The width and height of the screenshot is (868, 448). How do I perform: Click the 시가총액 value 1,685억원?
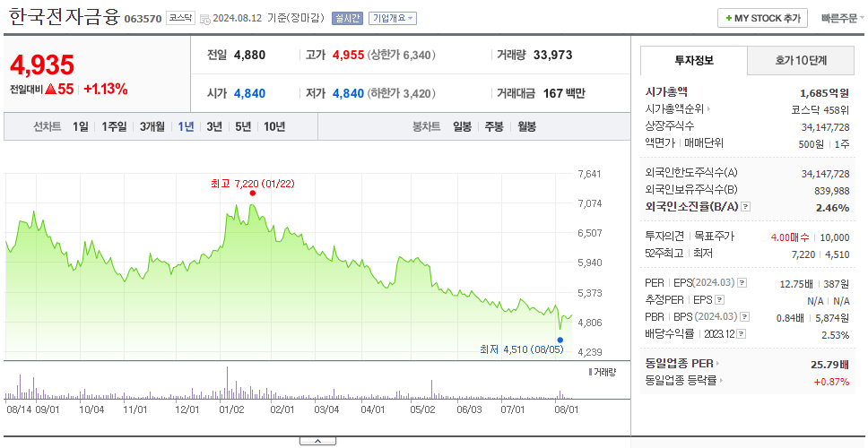pos(824,93)
